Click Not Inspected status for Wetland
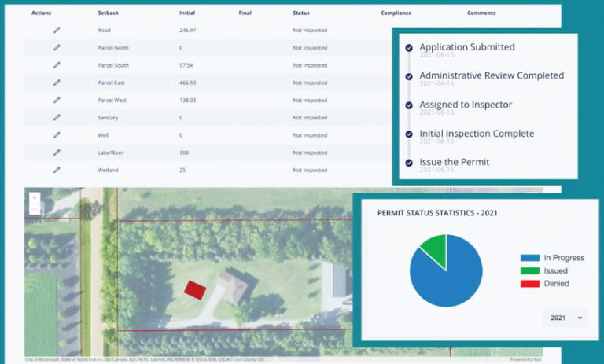Image resolution: width=604 pixels, height=364 pixels. tap(310, 170)
